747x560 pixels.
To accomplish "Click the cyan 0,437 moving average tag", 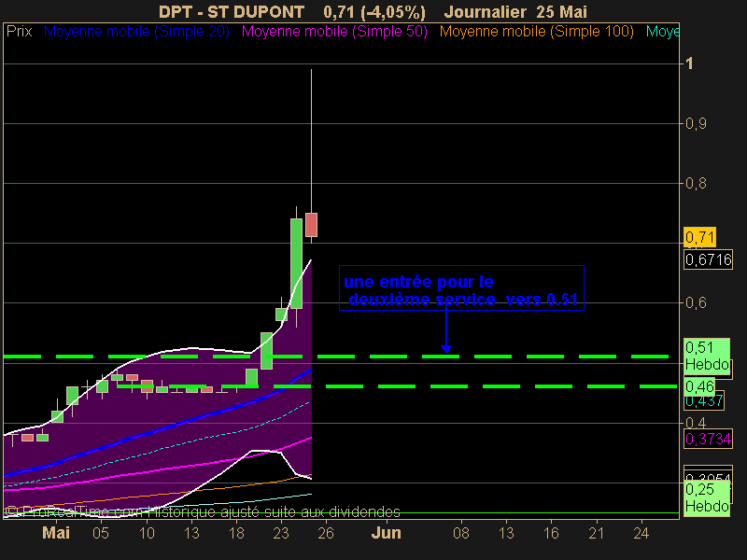I will 704,401.
